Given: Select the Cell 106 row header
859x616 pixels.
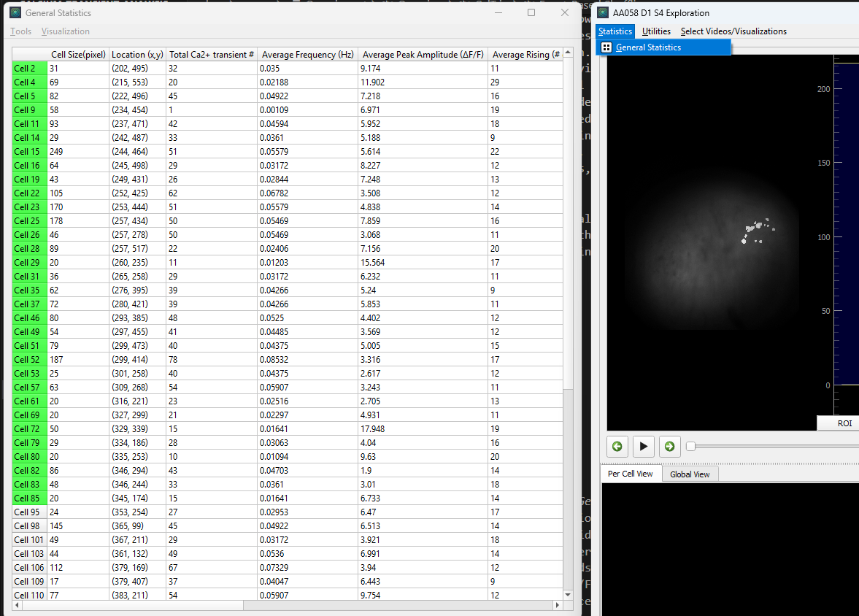Looking at the screenshot, I should pos(30,568).
